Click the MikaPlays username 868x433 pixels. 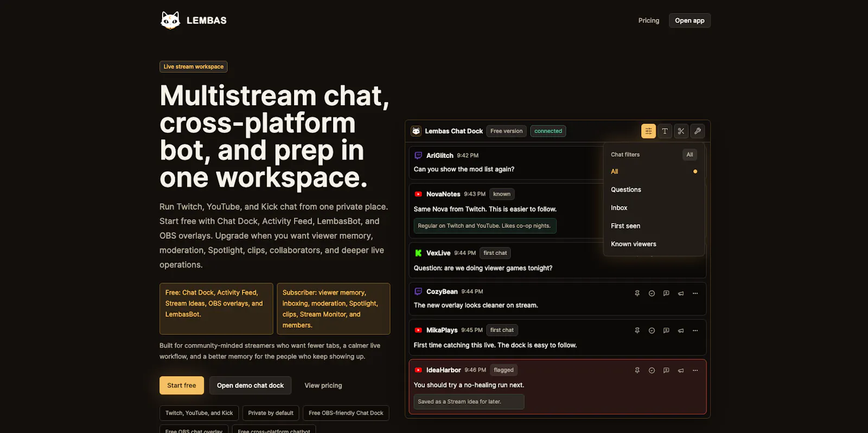(442, 330)
